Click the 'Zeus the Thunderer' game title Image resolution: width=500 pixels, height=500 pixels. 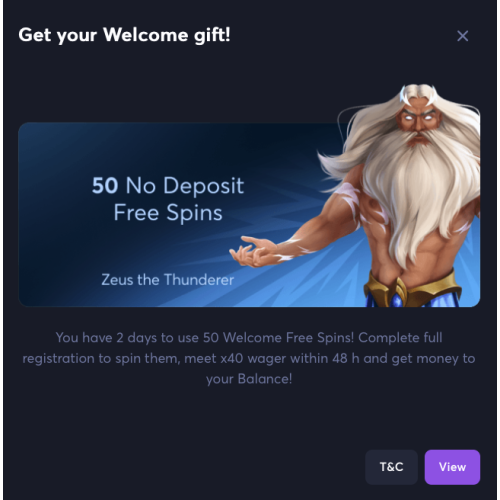point(168,280)
